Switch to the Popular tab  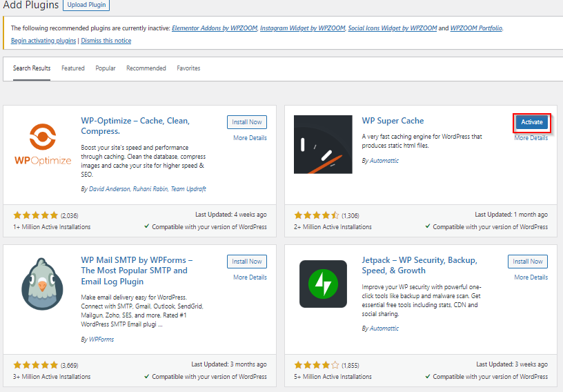click(x=106, y=68)
